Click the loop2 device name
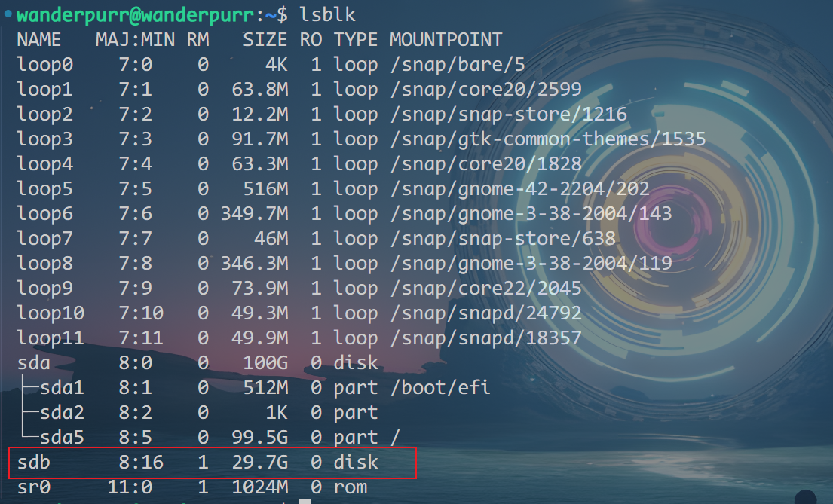The image size is (833, 504). coord(45,115)
